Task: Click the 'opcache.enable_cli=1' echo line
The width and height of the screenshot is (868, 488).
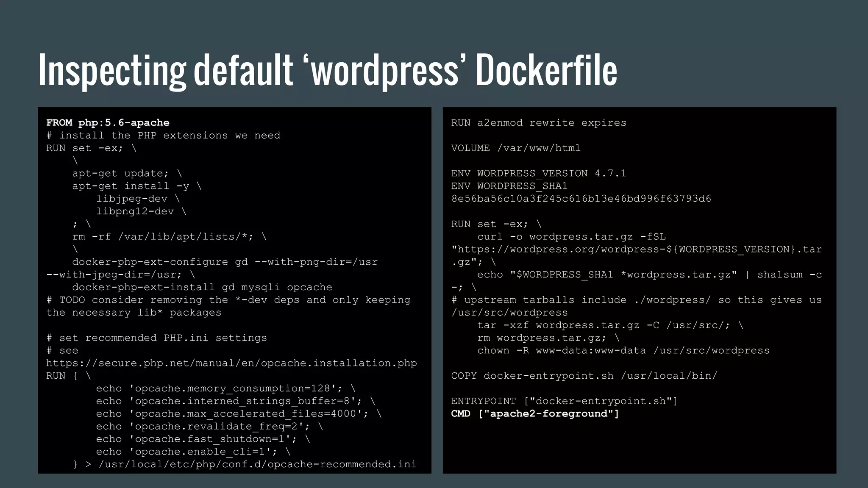Action: 193,452
